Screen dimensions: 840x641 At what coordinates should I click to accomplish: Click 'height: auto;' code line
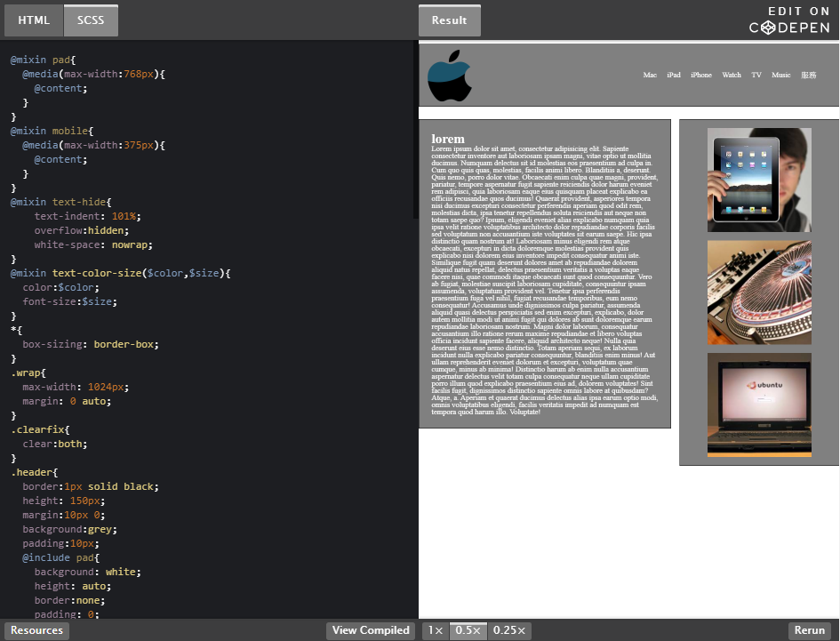coord(73,587)
